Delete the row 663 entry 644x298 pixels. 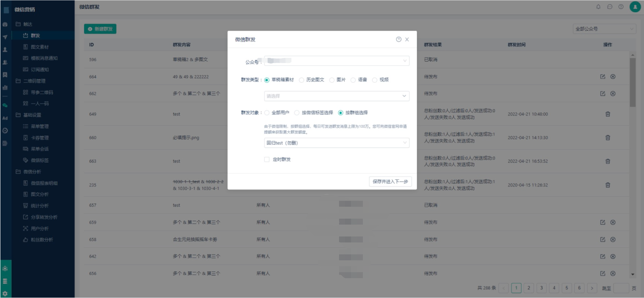click(608, 161)
